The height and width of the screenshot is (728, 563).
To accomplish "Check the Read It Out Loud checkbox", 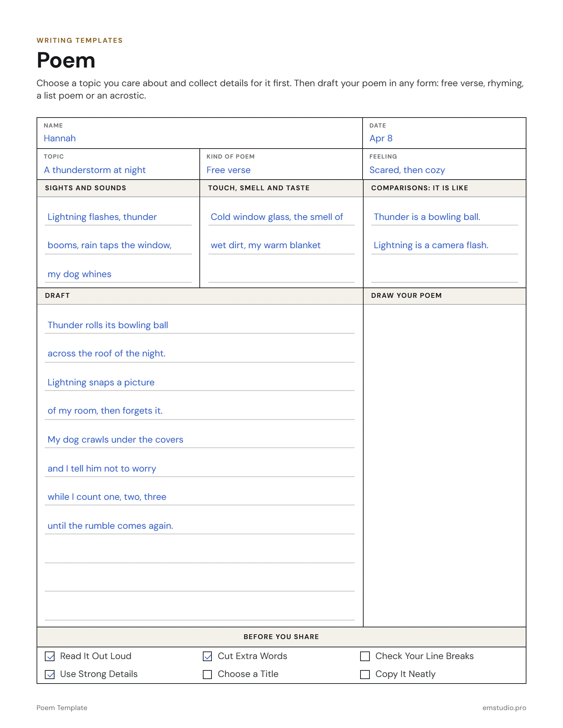I will pyautogui.click(x=50, y=656).
